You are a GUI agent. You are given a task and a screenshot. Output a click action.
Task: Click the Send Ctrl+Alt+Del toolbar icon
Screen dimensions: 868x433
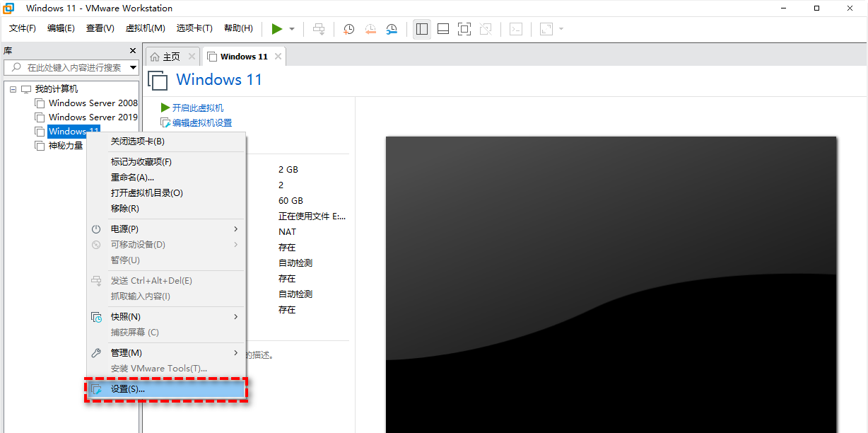coord(319,29)
